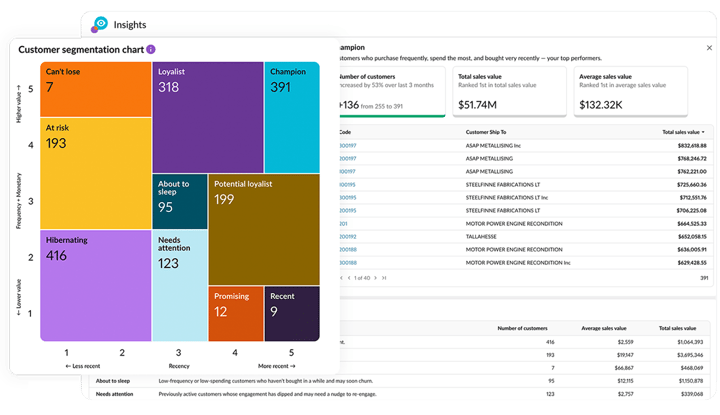Open code link in the $762,221.00 row

(x=348, y=171)
